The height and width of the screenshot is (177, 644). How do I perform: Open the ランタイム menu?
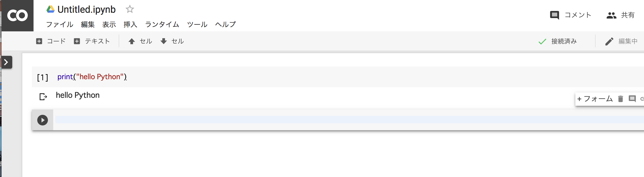pyautogui.click(x=162, y=24)
